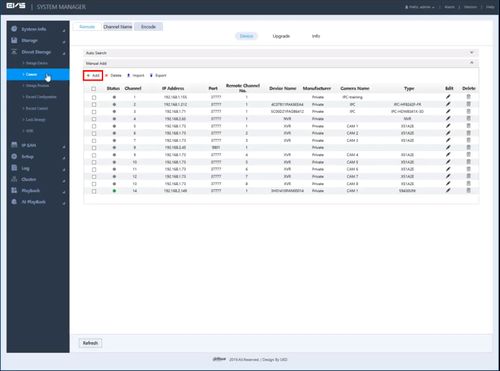Viewport: 500px width, 371px height.
Task: Click the Manufacturer column header
Action: [317, 88]
